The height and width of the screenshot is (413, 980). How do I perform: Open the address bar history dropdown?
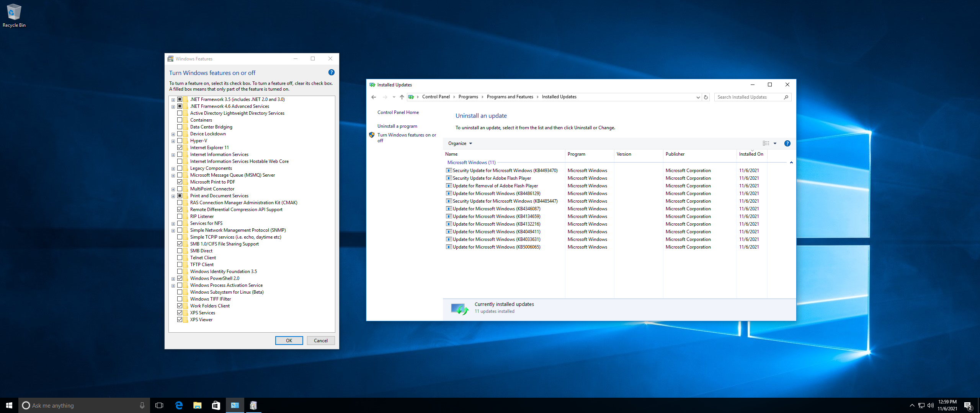(x=697, y=97)
